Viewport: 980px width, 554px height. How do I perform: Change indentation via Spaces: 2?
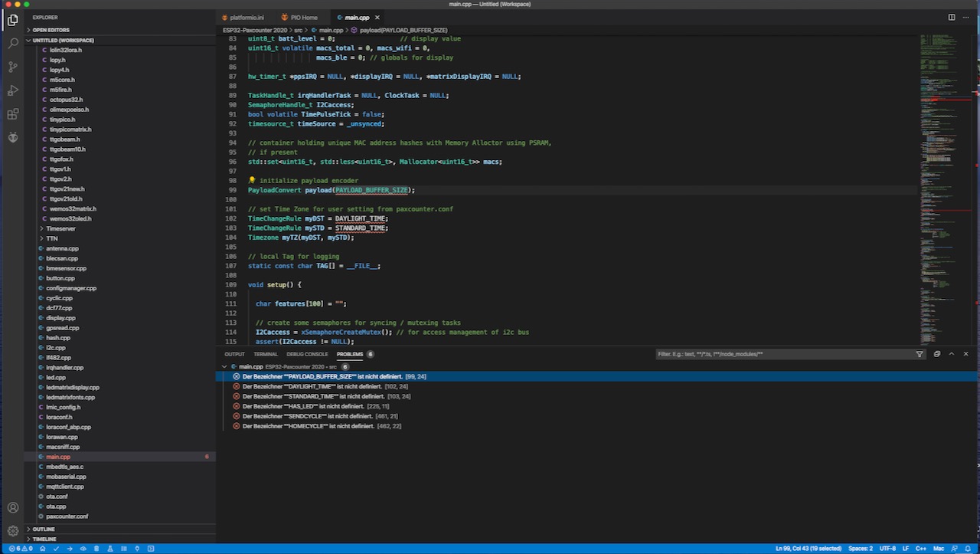861,549
